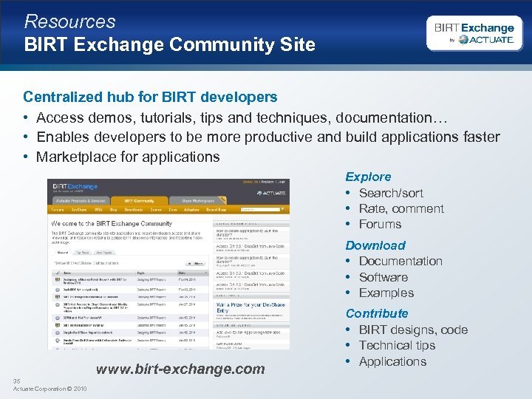Sort submissions by the Date column header
The height and width of the screenshot is (399, 532).
point(192,273)
